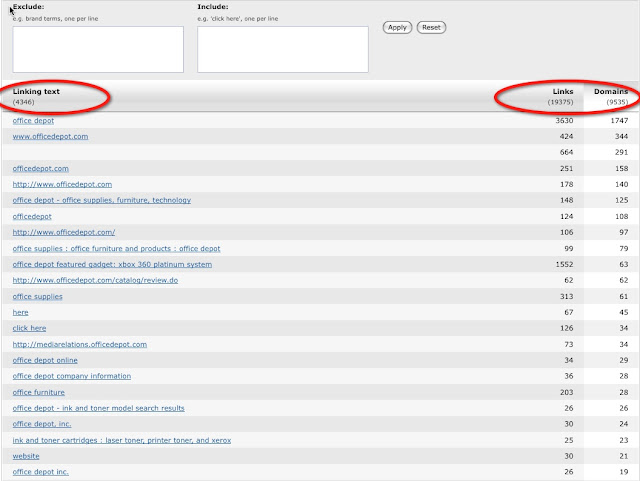Open the xbox 360 platinum system link
The width and height of the screenshot is (640, 481).
[112, 265]
